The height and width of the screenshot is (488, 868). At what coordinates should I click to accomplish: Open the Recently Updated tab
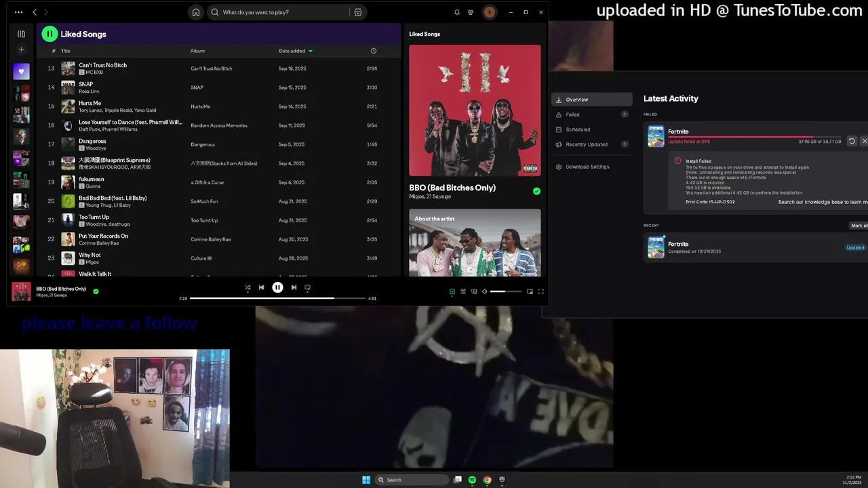(x=591, y=144)
